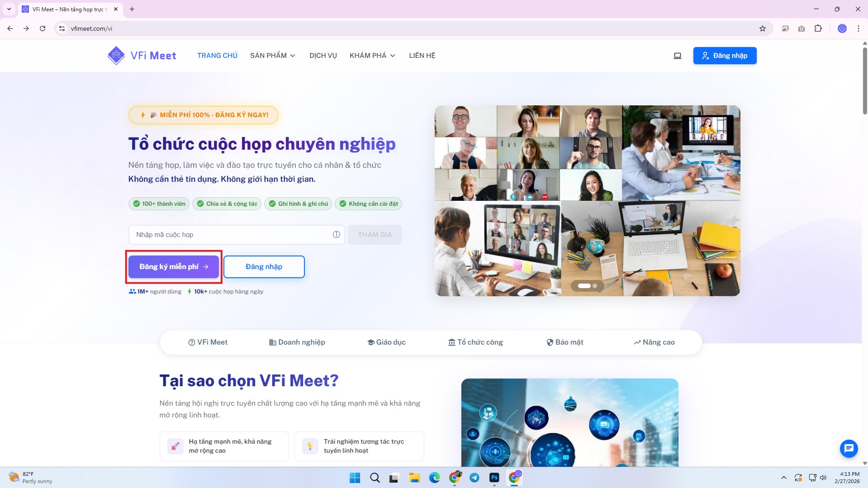The height and width of the screenshot is (488, 868).
Task: Open the tab search dropdown arrow
Action: click(9, 9)
